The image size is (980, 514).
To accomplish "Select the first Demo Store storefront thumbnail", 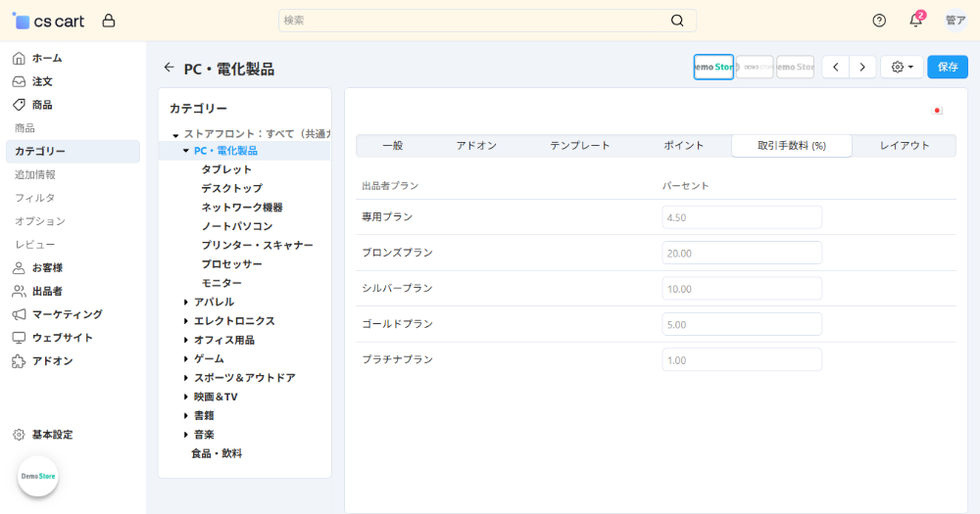I will pos(713,67).
